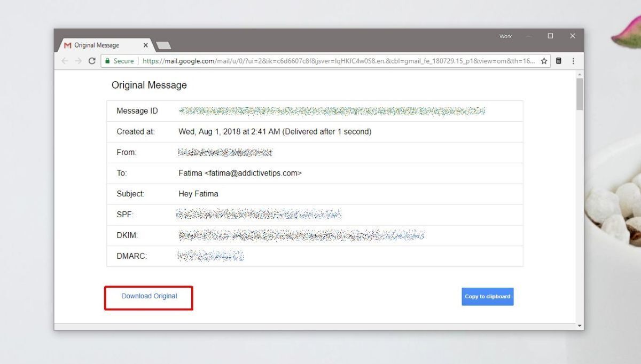Viewport: 641px width, 364px height.
Task: Click the vertical scrollbar thumb
Action: click(580, 94)
